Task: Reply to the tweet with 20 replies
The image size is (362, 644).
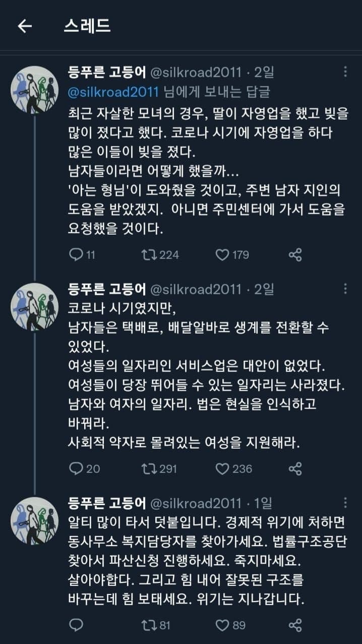Action: pos(76,469)
